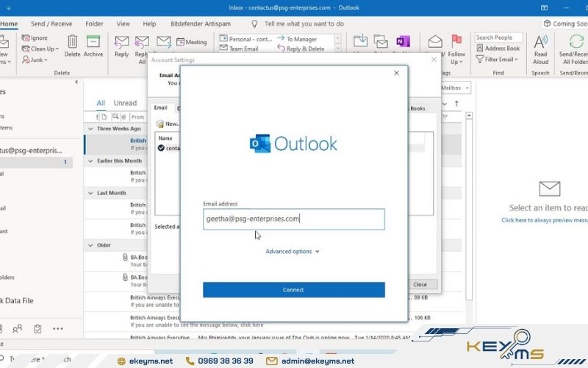
Task: Select the Personal - cont... quick step
Action: (246, 39)
